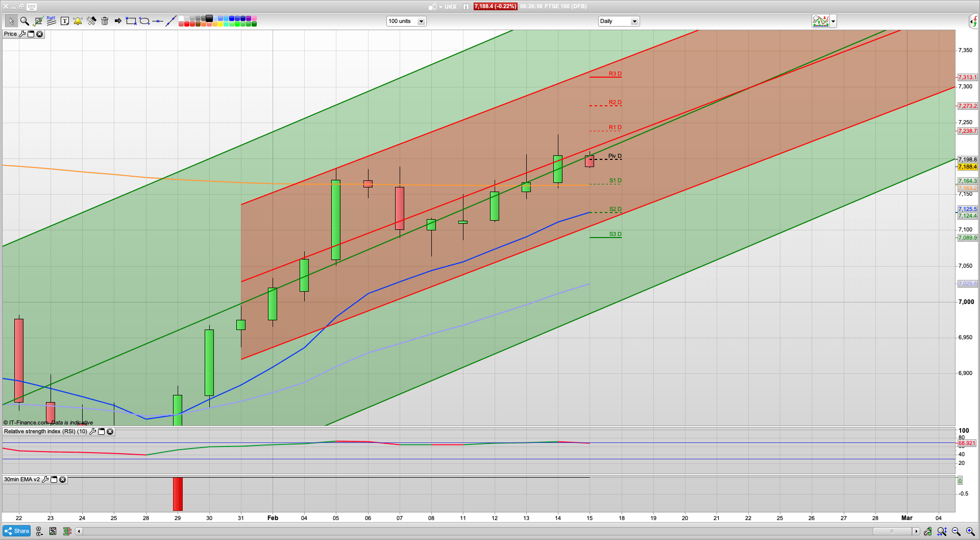
Task: Select the Raff regression channel tool
Action: 51,21
